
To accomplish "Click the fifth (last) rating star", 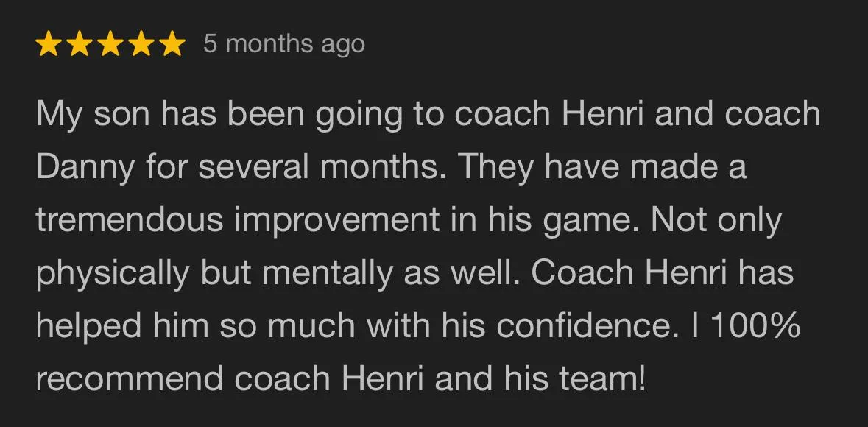I will tap(172, 44).
